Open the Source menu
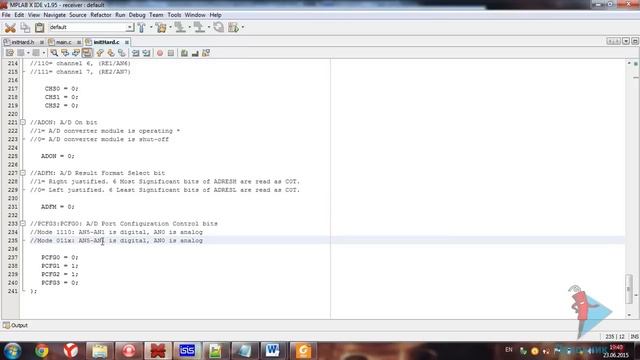The image size is (640, 360). pos(78,15)
